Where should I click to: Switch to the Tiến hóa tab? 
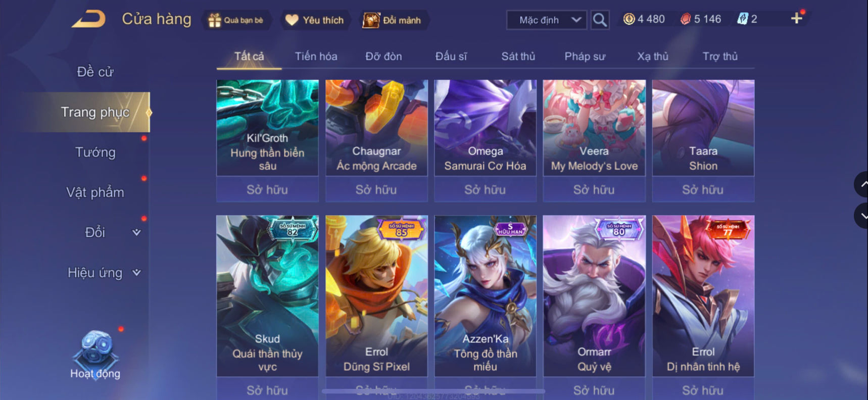316,56
